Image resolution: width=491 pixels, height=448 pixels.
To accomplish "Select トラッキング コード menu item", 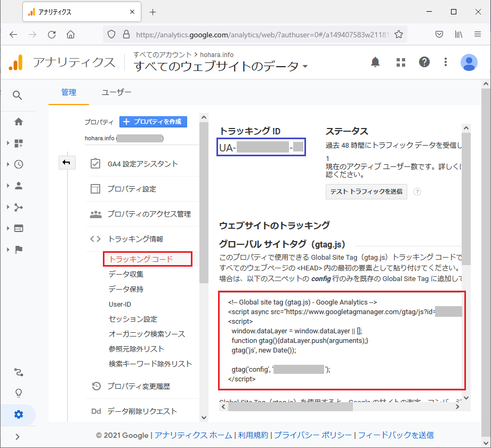I will pyautogui.click(x=141, y=259).
